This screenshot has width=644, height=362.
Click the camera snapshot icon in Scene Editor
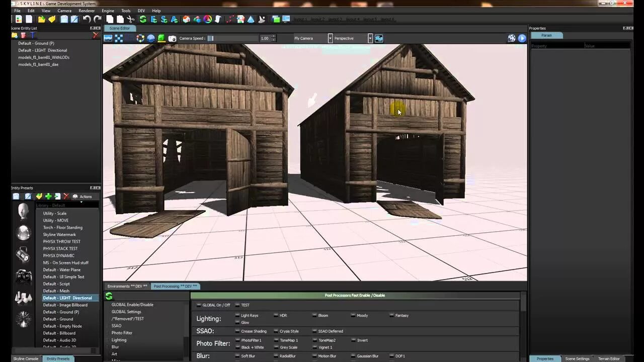[172, 38]
